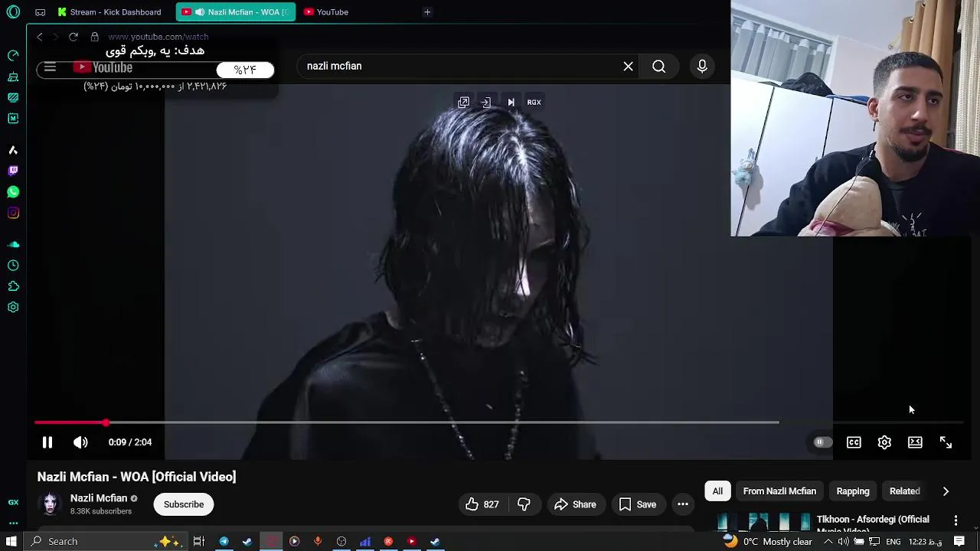Click the skip-next icon above the video

511,102
